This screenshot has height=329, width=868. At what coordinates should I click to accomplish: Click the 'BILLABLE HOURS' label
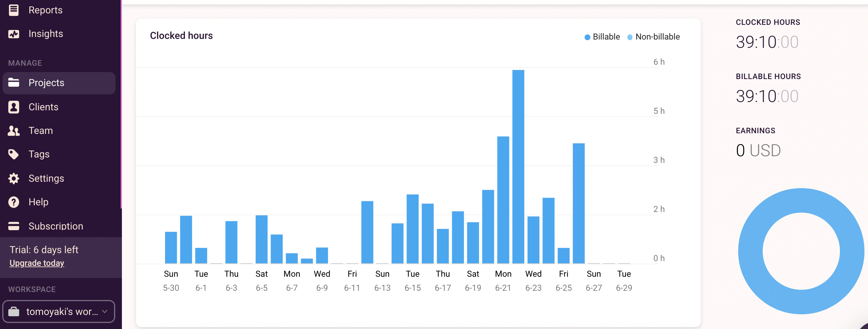click(x=768, y=77)
